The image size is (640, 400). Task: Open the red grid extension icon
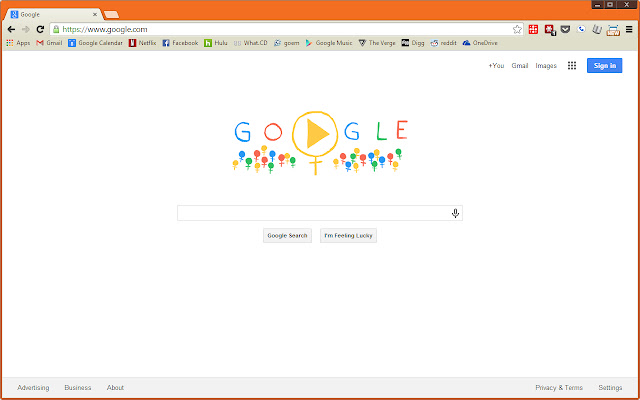point(533,29)
